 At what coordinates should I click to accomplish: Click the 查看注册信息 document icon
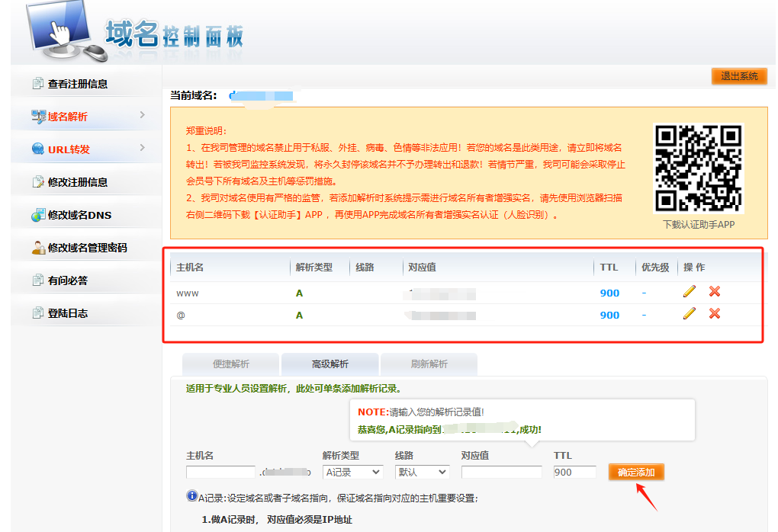[37, 83]
